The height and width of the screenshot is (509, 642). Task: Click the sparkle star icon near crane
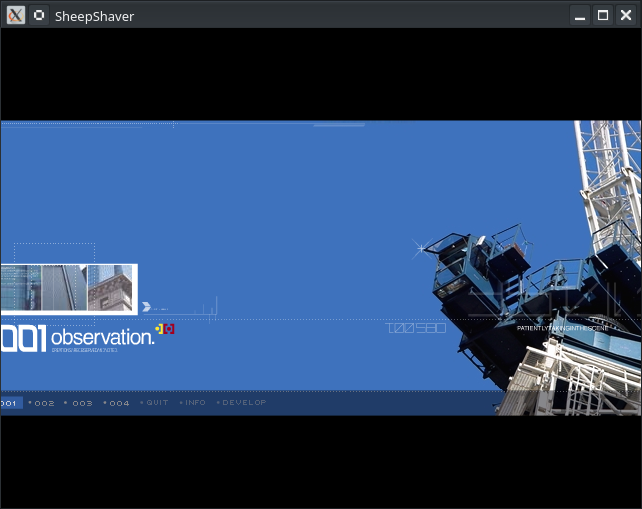click(420, 247)
